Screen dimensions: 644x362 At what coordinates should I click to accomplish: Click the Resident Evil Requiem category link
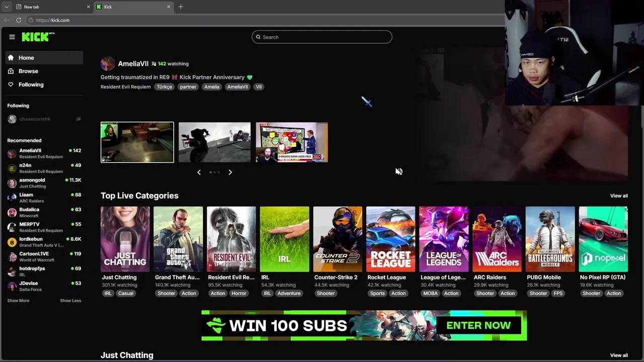coord(125,87)
